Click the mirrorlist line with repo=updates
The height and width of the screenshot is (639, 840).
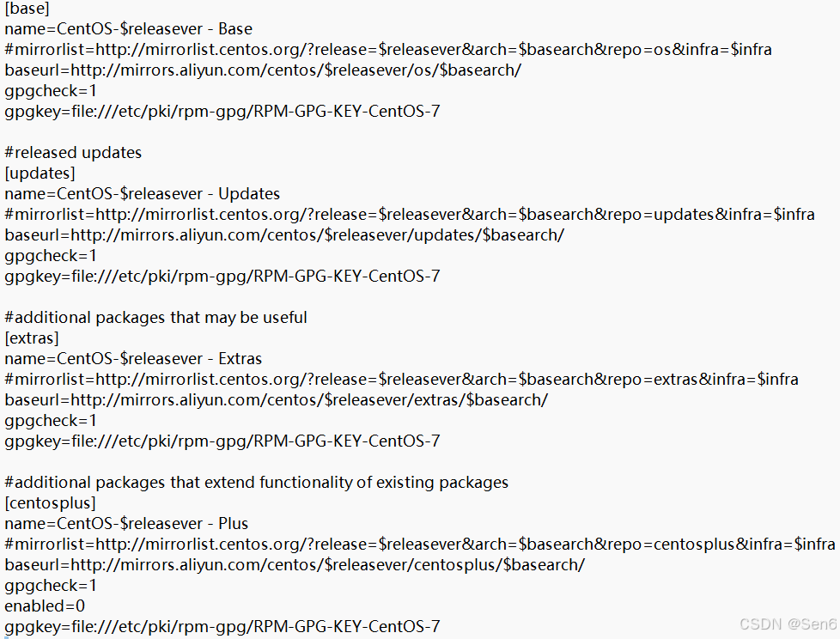(x=410, y=215)
